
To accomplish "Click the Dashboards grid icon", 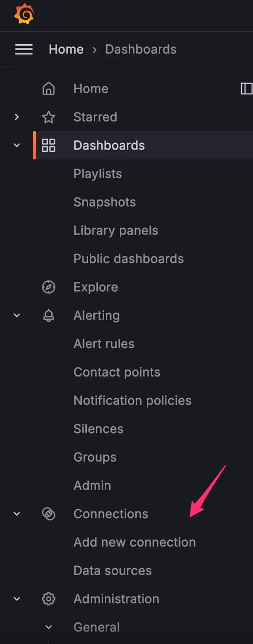I will point(49,145).
